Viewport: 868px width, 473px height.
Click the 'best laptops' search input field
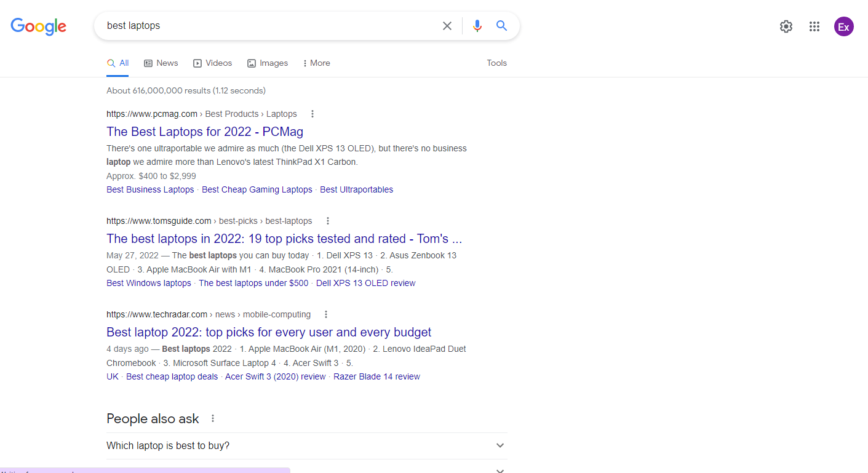pyautogui.click(x=268, y=26)
